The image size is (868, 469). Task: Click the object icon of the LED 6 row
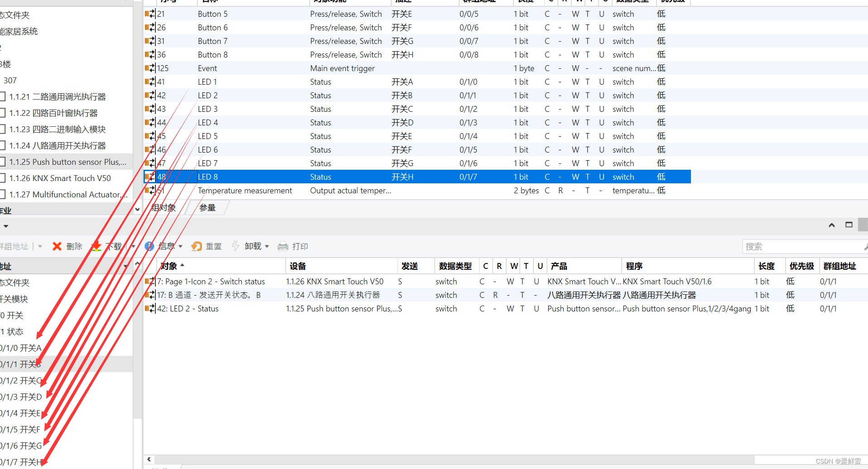coord(150,150)
